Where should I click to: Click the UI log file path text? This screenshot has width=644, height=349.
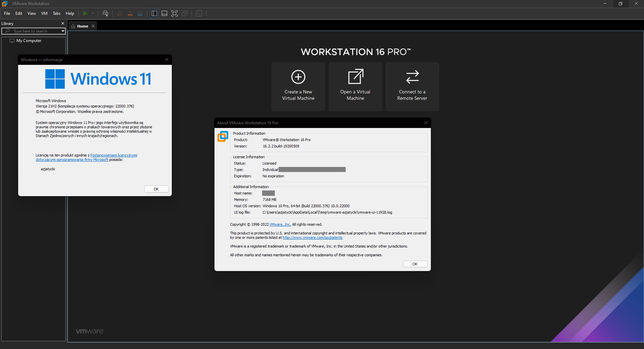tap(327, 212)
